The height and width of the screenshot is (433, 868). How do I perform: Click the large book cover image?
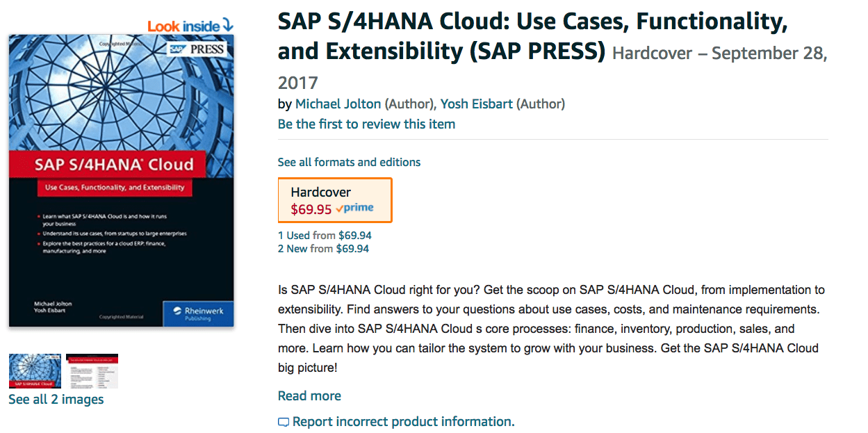pyautogui.click(x=122, y=181)
